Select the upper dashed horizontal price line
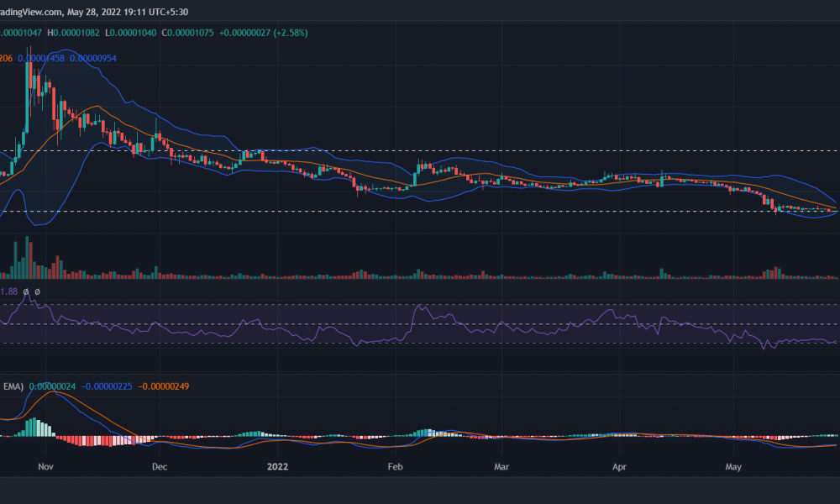The width and height of the screenshot is (840, 504). (x=420, y=151)
